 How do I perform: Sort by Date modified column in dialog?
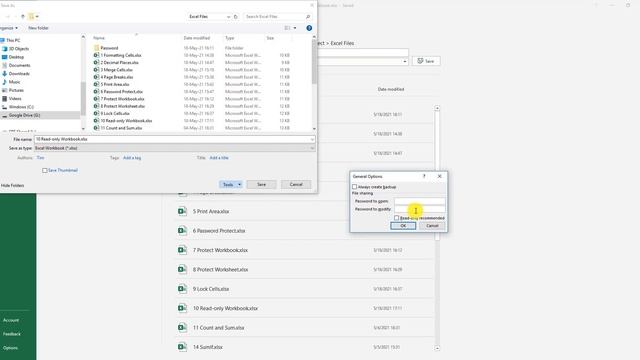coord(197,38)
